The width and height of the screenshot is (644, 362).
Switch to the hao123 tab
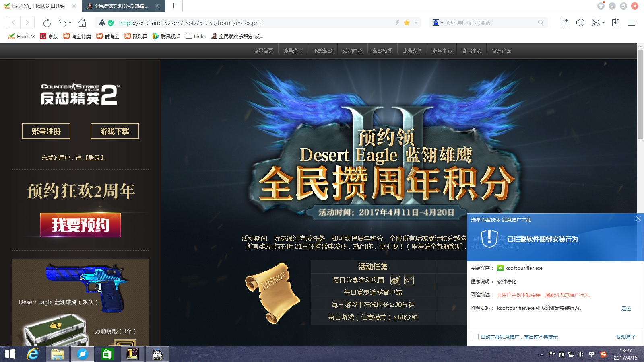coord(40,6)
